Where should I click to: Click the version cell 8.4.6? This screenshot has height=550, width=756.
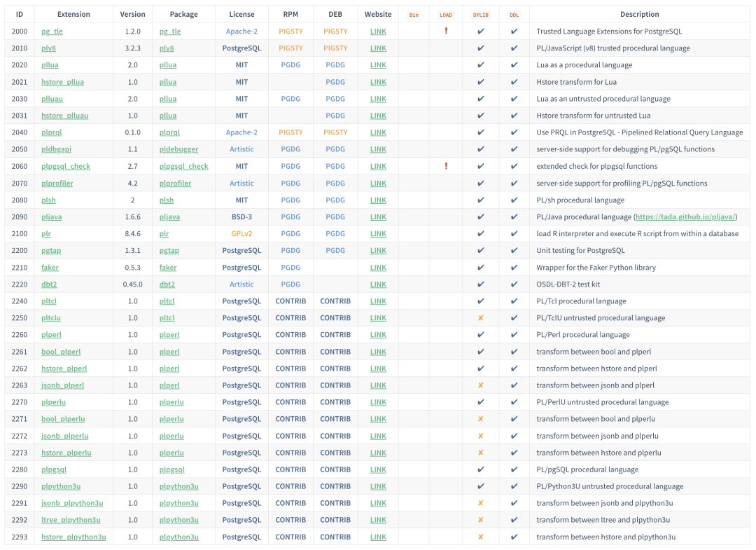pyautogui.click(x=132, y=233)
